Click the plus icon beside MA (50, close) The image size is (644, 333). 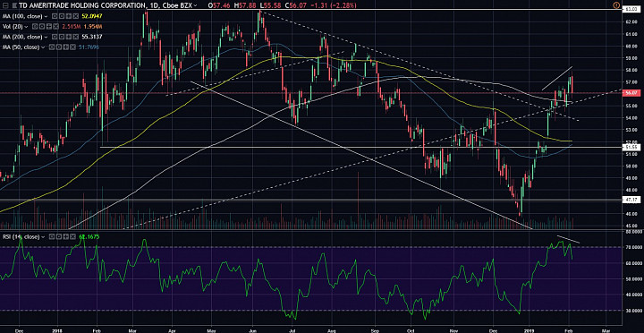[x=65, y=47]
